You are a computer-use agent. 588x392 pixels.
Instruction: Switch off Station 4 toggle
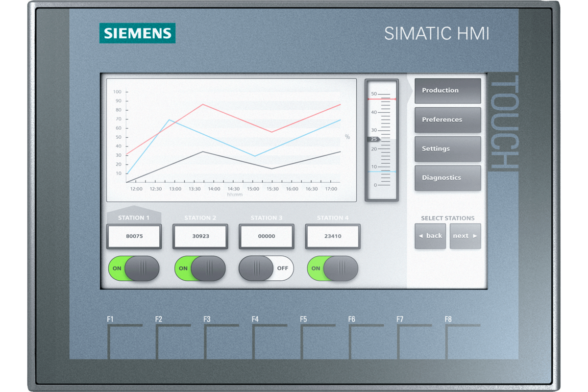(x=333, y=269)
